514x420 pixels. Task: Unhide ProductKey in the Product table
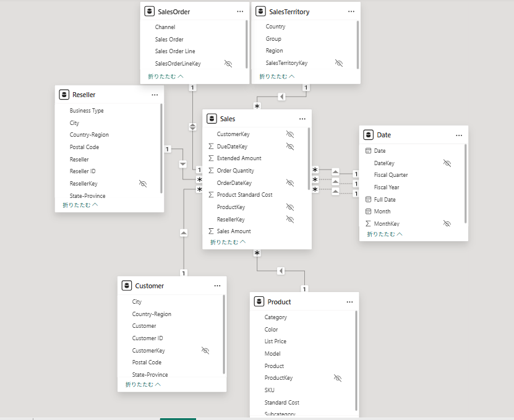tap(338, 378)
